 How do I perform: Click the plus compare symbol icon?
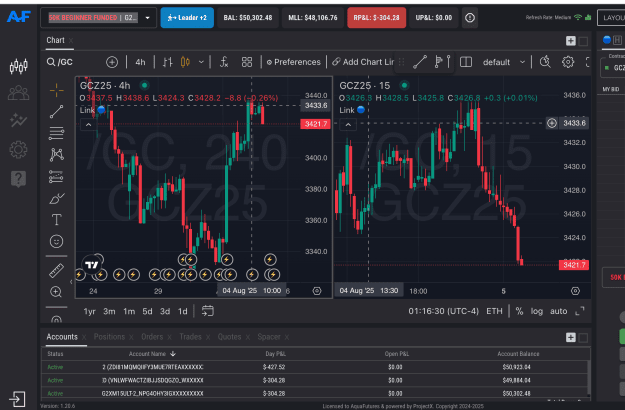point(112,62)
